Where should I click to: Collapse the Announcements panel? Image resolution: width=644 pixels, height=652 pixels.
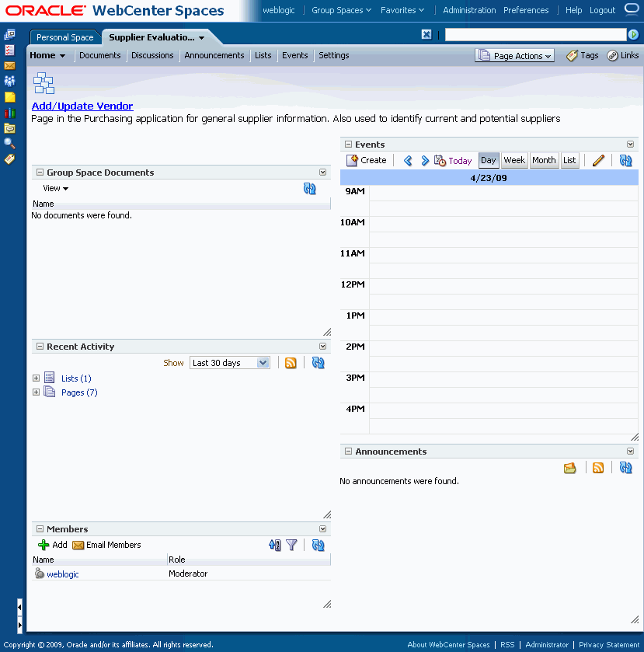coord(348,452)
